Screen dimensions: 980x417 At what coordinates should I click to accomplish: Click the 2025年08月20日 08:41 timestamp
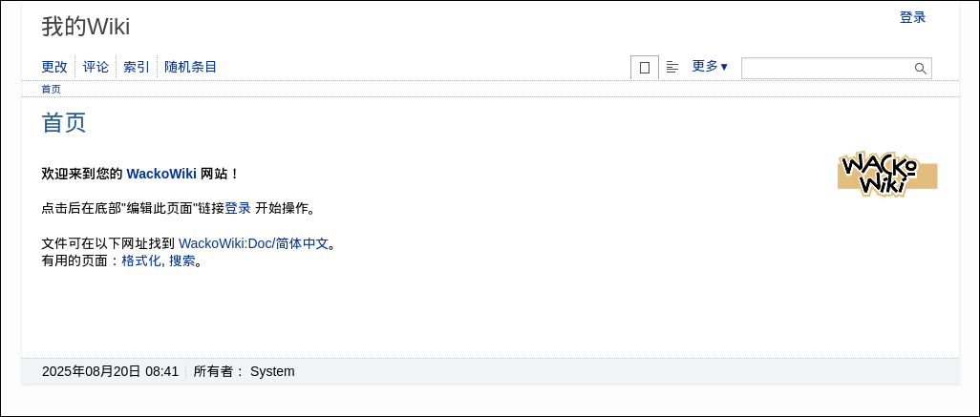tap(111, 371)
